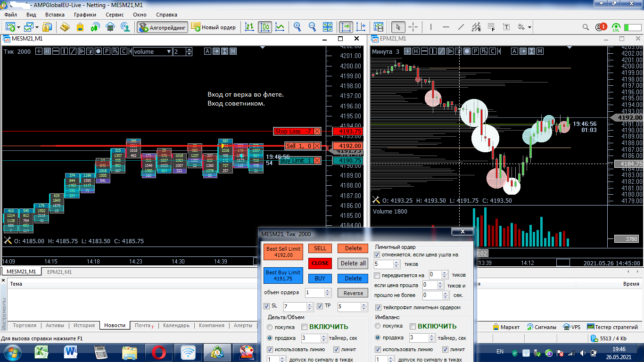This screenshot has height=362, width=644.
Task: Open the volume dropdown on MESM21 chart
Action: point(169,51)
